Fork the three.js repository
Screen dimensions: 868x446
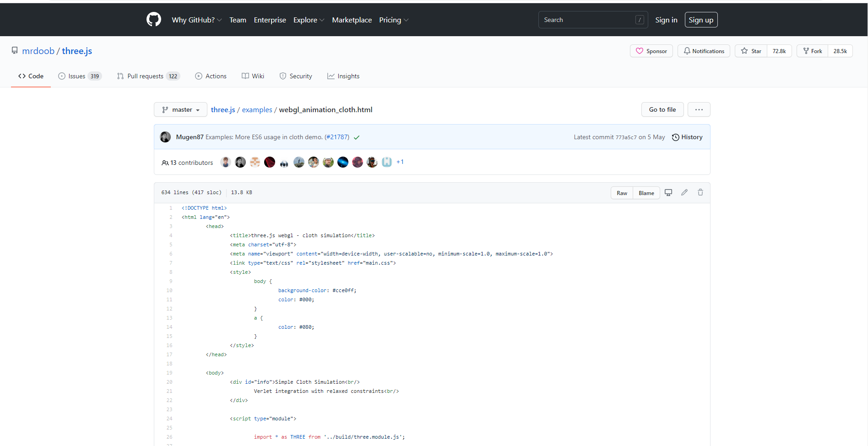coord(813,51)
